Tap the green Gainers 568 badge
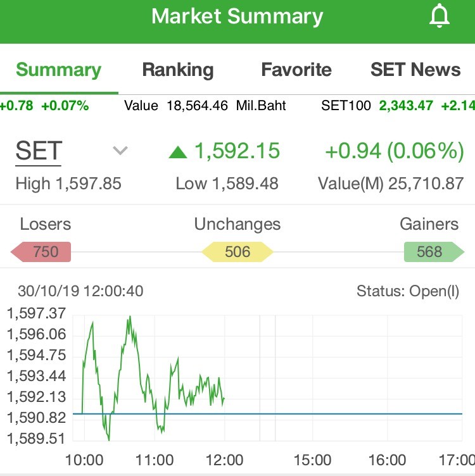 434,252
